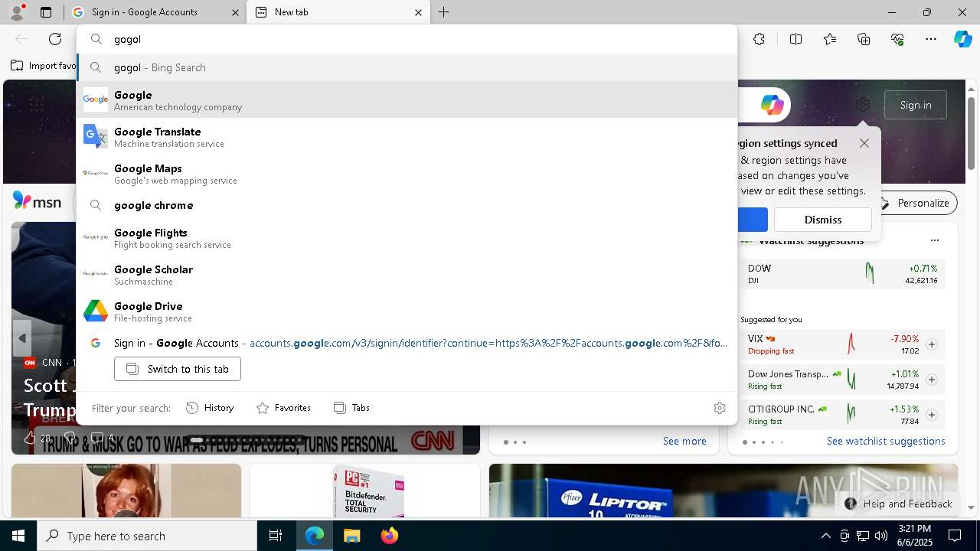Viewport: 980px width, 551px height.
Task: Open the MSN logo link
Action: pos(37,201)
